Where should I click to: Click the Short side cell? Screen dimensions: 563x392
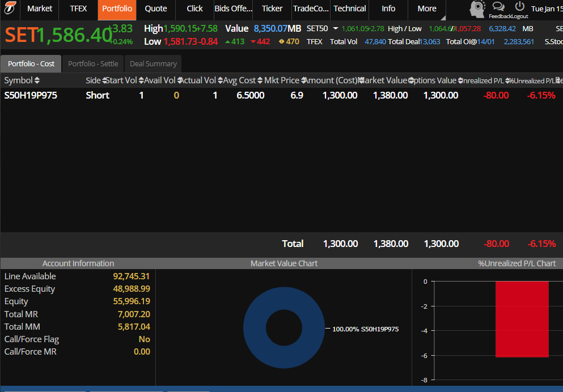point(98,95)
